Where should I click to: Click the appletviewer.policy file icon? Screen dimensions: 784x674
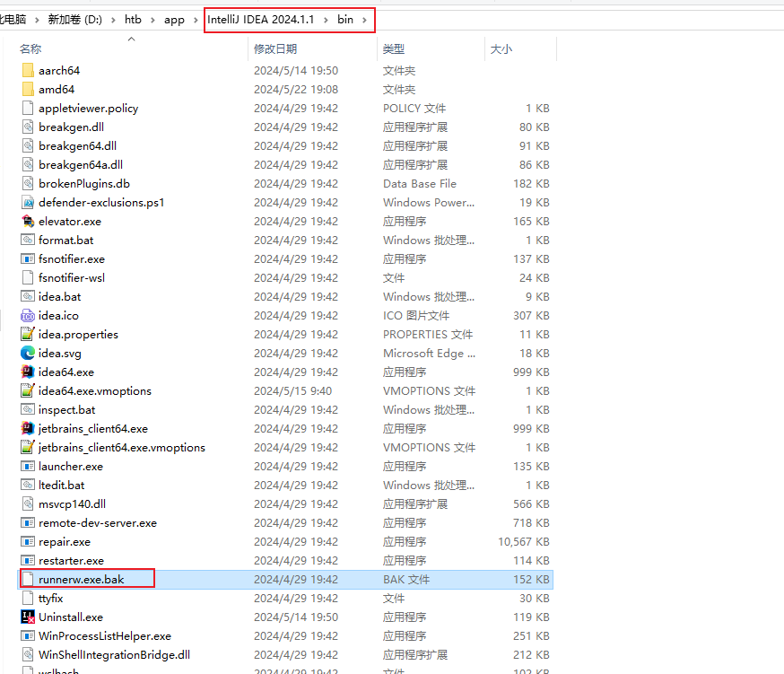point(28,108)
